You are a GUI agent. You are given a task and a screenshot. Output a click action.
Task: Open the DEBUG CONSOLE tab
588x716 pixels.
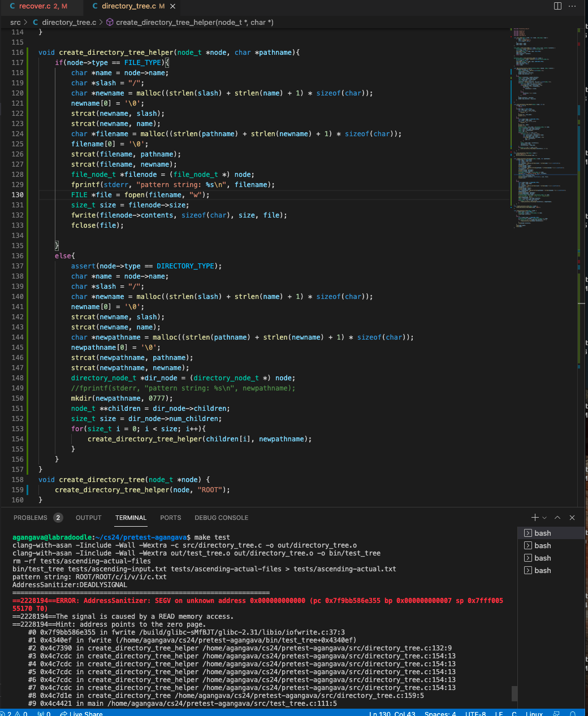pyautogui.click(x=221, y=518)
